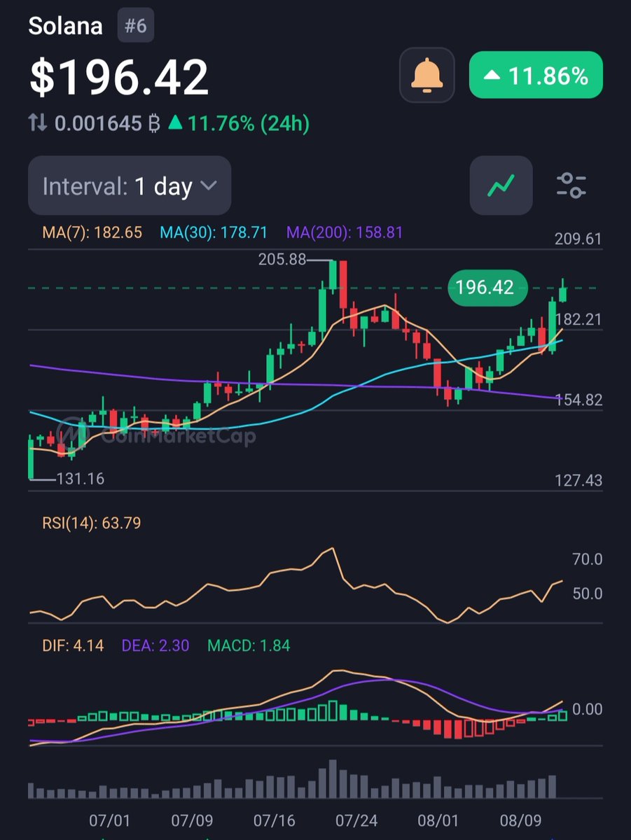Tap the 196.42 current price bubble on chart
This screenshot has width=631, height=840.
tap(487, 288)
